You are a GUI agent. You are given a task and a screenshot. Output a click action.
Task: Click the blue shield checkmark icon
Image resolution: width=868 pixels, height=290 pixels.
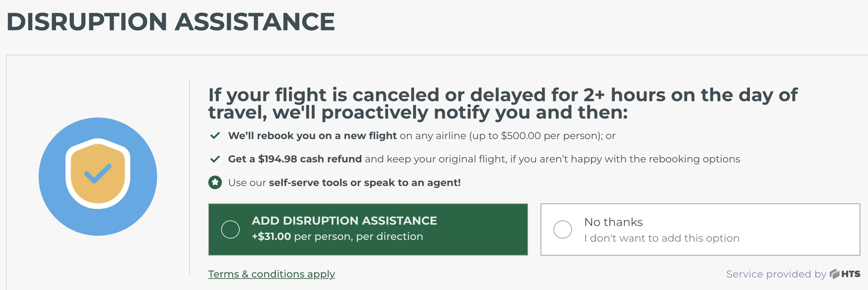tap(98, 176)
